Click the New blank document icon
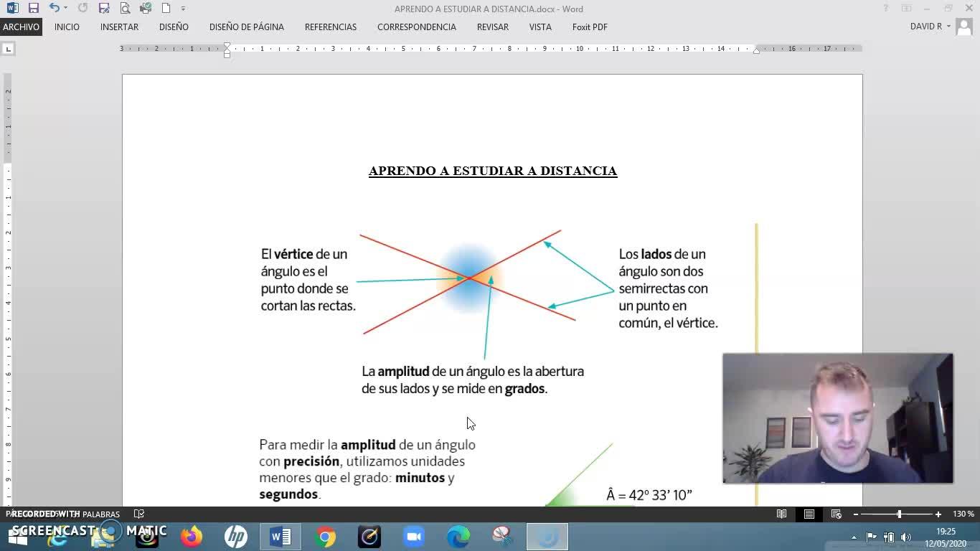Screen dimensions: 980x551 pos(166,9)
